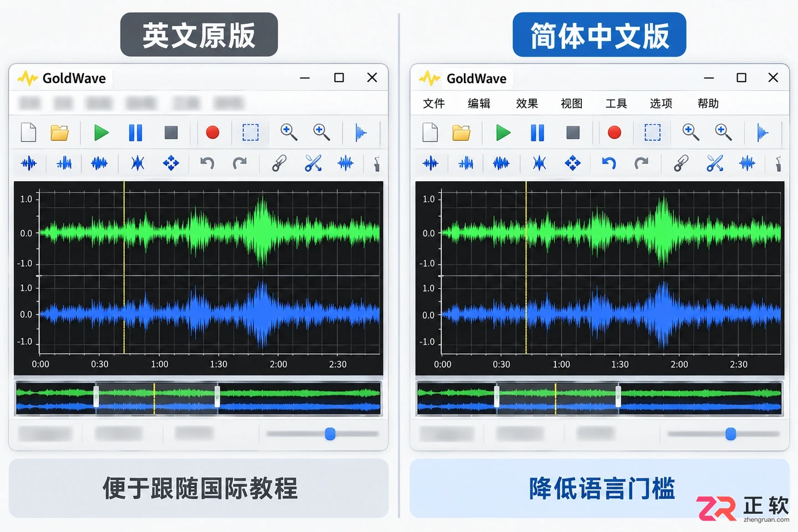Click right selection handle in Chinese overview strip
798x532 pixels.
pyautogui.click(x=618, y=397)
